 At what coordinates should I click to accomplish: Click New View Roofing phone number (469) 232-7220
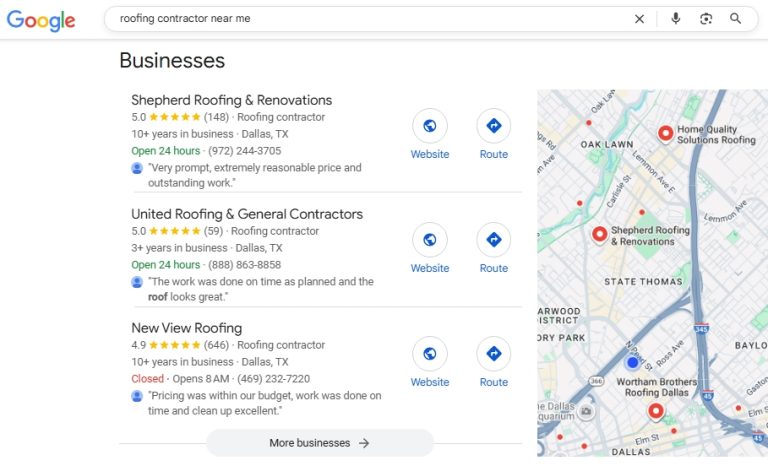click(x=273, y=379)
